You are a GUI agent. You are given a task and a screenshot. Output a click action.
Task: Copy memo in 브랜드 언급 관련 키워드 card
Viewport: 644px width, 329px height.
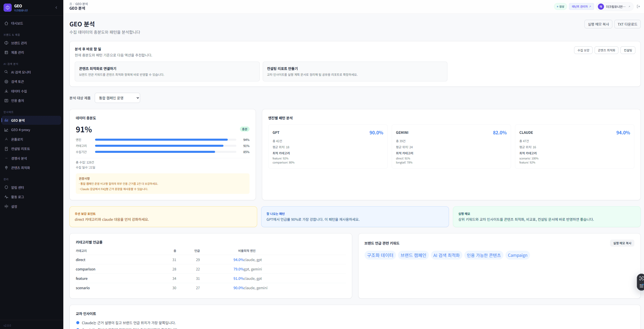point(622,243)
